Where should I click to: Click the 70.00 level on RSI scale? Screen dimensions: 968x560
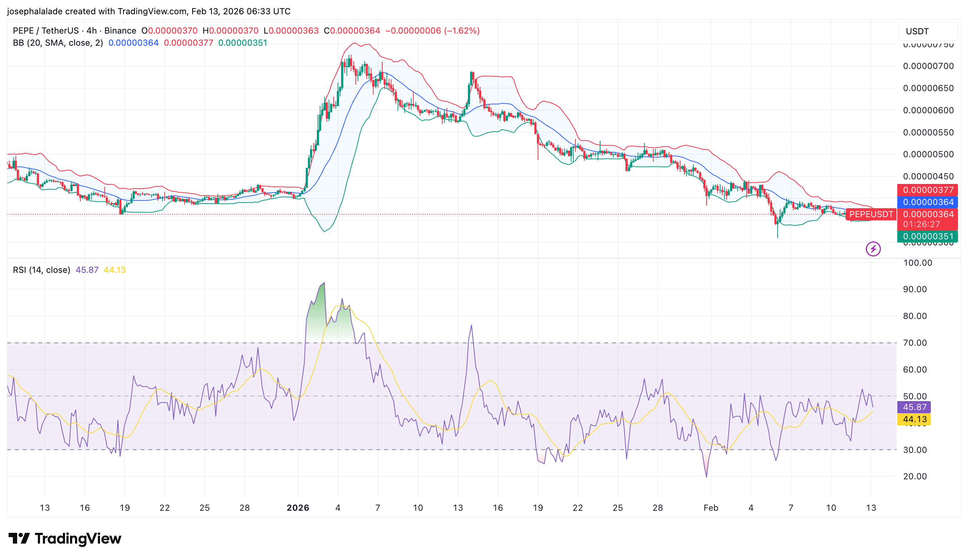point(915,342)
